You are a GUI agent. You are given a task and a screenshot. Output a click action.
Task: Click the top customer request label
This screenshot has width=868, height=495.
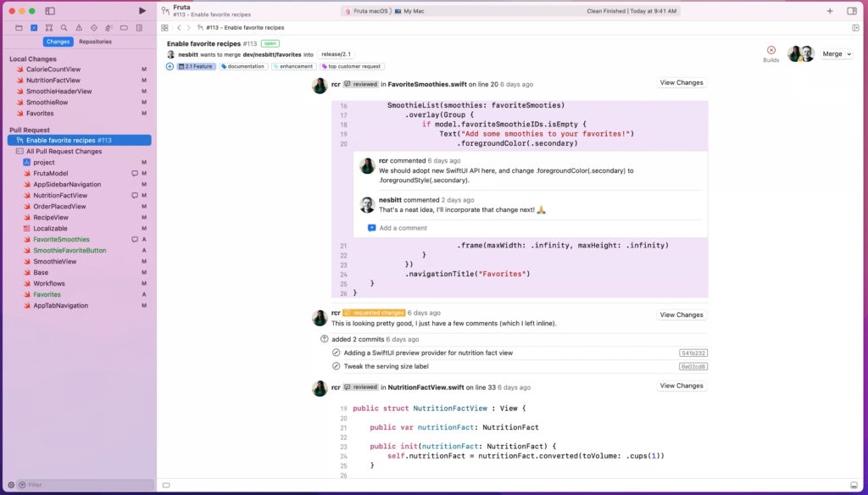click(352, 66)
